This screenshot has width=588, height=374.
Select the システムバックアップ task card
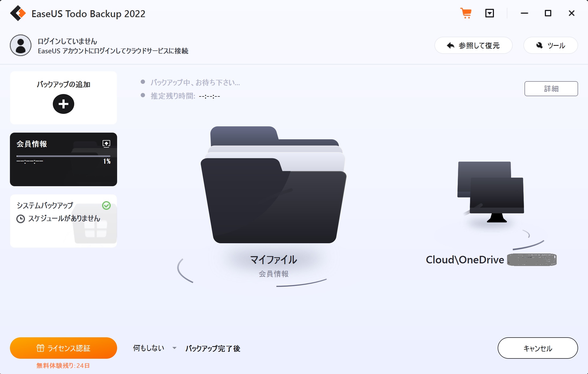tap(64, 221)
